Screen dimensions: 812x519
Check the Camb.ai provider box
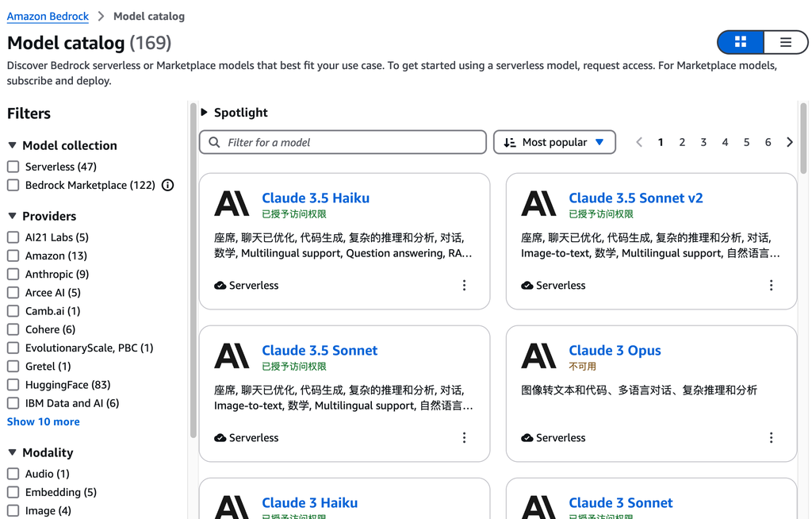pyautogui.click(x=13, y=311)
